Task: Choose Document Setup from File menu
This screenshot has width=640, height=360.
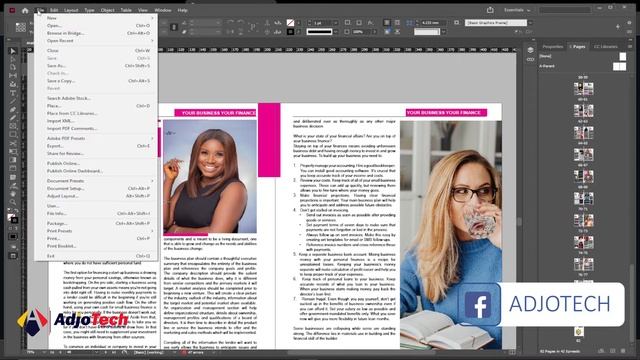Action: (x=96, y=188)
